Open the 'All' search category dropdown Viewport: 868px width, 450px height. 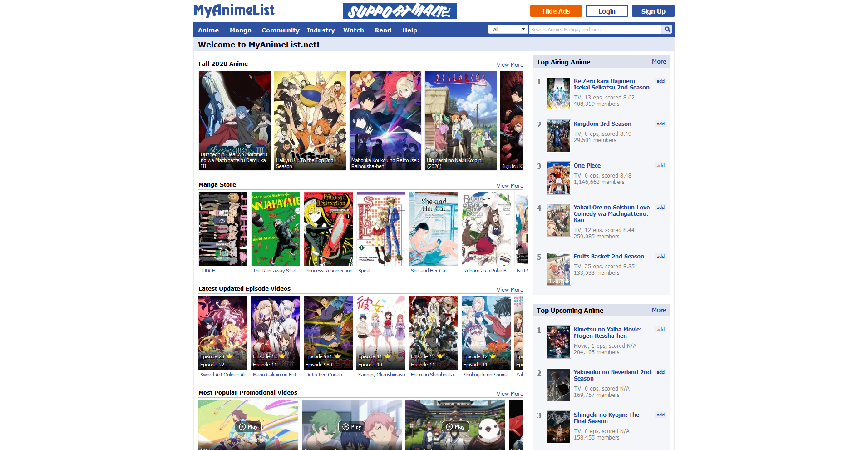tap(508, 30)
